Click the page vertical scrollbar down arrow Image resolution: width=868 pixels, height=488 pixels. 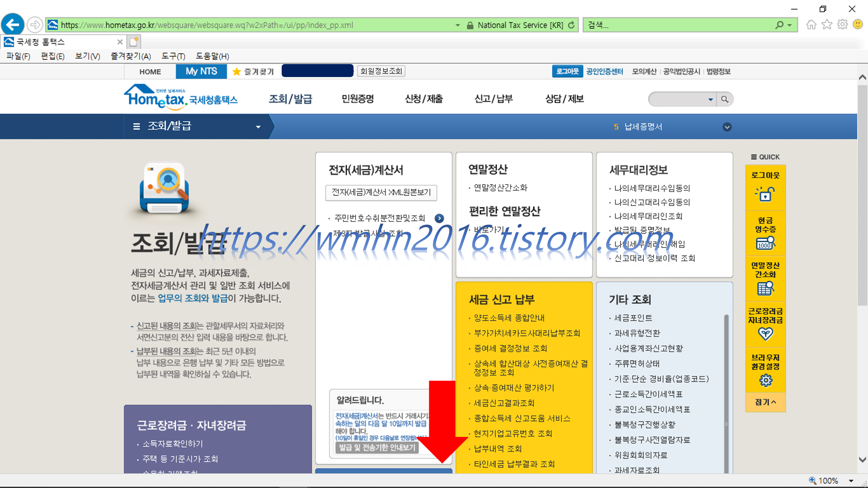(x=862, y=459)
